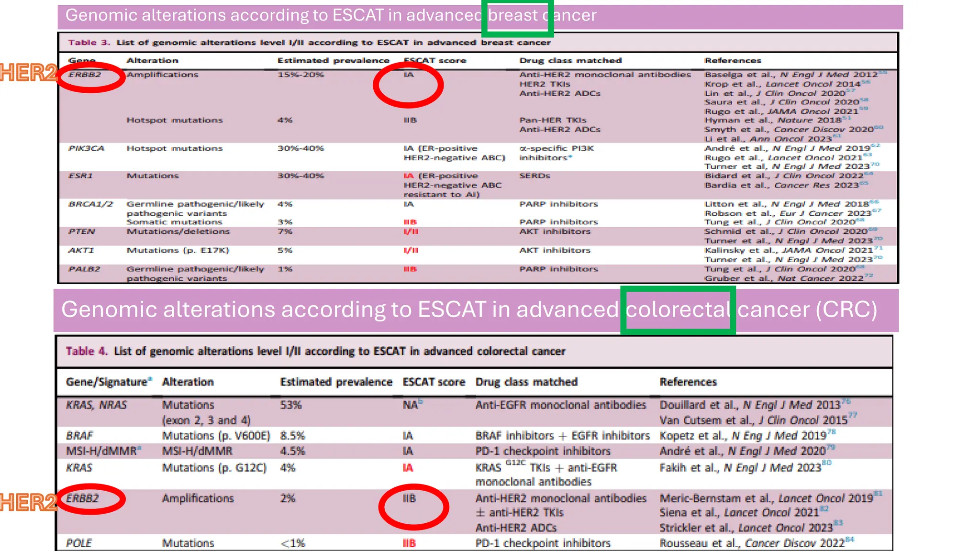This screenshot has width=980, height=551.
Task: Click the AKT inhibitors cell in PTEN row
Action: (x=555, y=231)
